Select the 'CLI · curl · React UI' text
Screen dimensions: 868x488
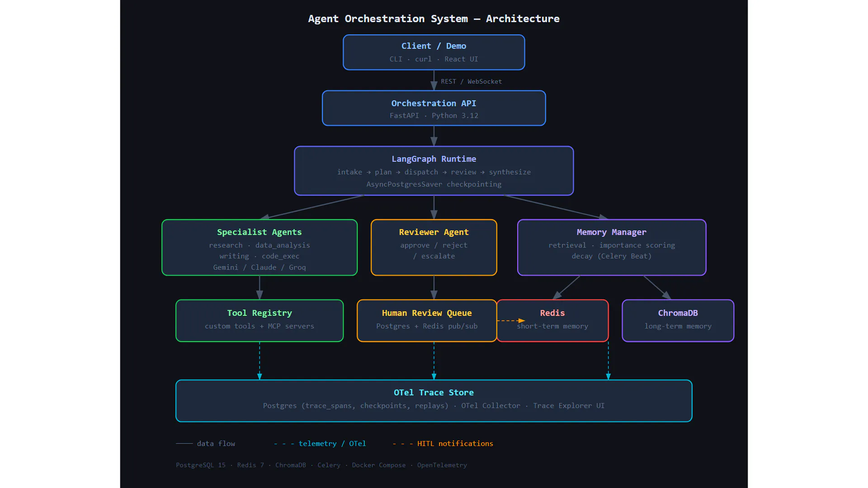(434, 59)
